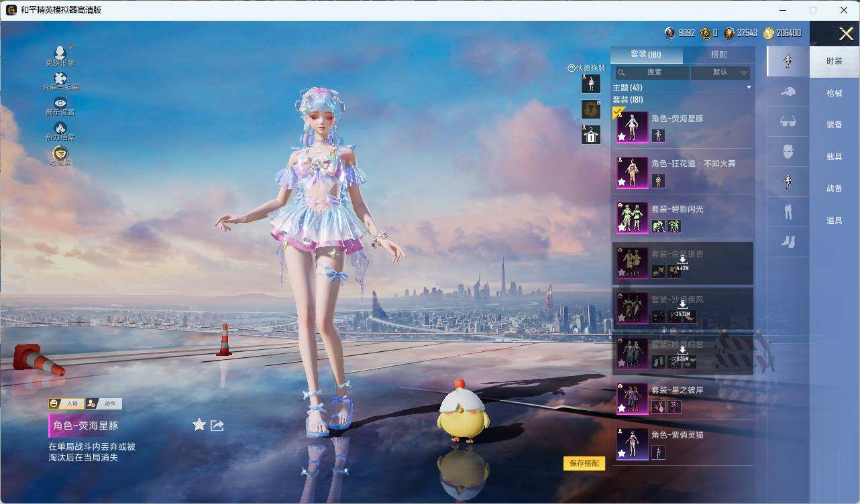The width and height of the screenshot is (860, 504).
Task: Click the share arrow icon beside outfit name
Action: [217, 426]
